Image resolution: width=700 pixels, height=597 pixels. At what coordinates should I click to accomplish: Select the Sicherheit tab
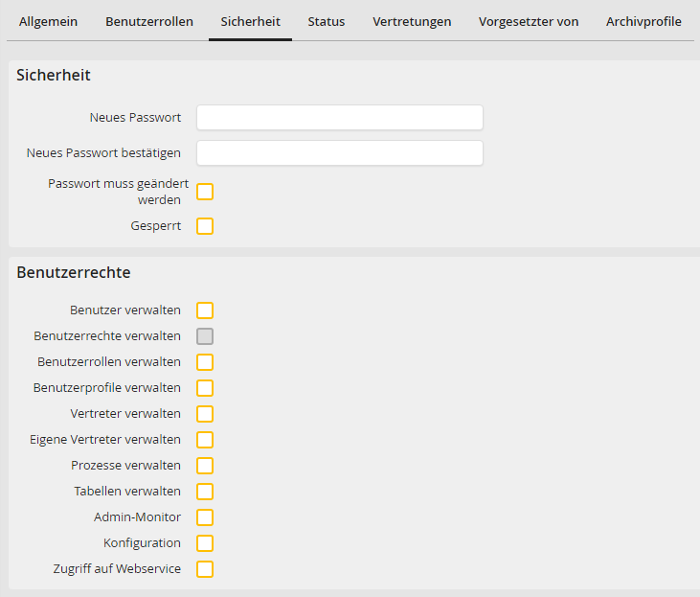click(250, 21)
